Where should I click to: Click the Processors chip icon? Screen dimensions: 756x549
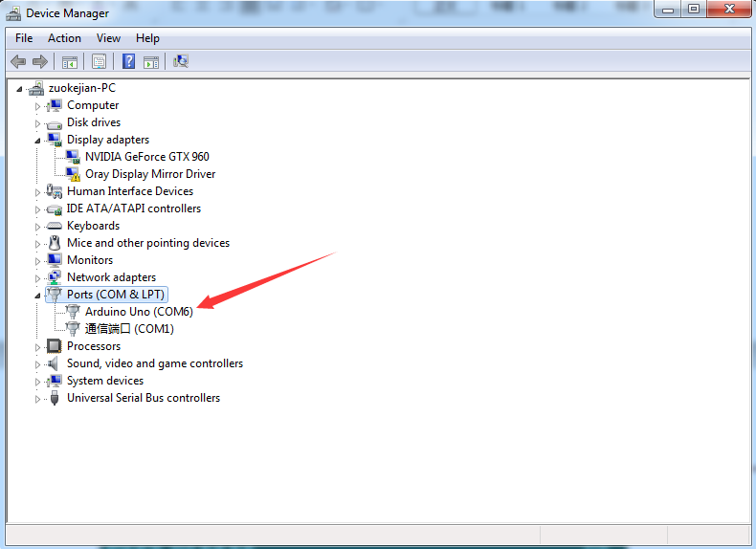coord(54,346)
